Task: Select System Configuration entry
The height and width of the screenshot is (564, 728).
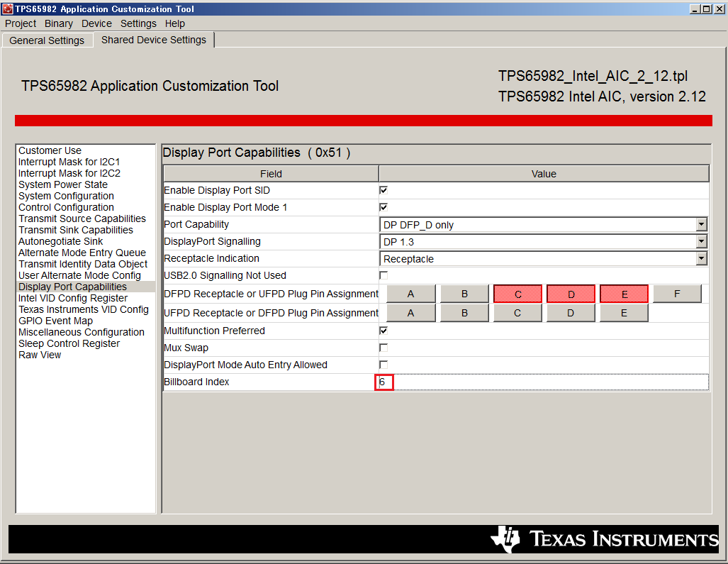Action: coord(66,196)
